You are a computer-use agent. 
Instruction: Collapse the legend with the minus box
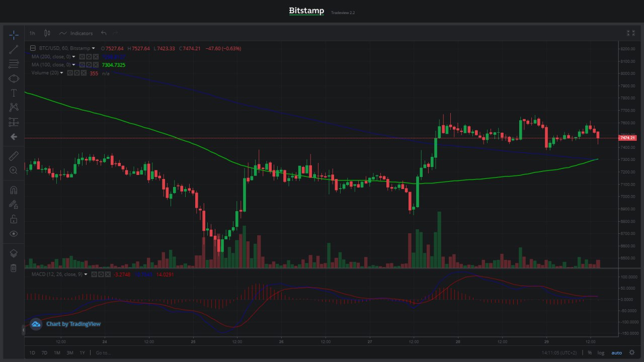coord(33,48)
